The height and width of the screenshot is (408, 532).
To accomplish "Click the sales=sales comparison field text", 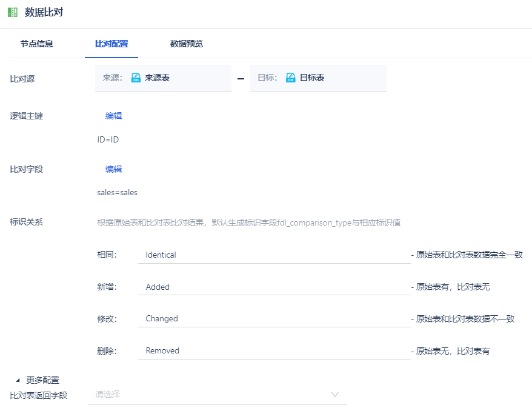I will pos(117,192).
